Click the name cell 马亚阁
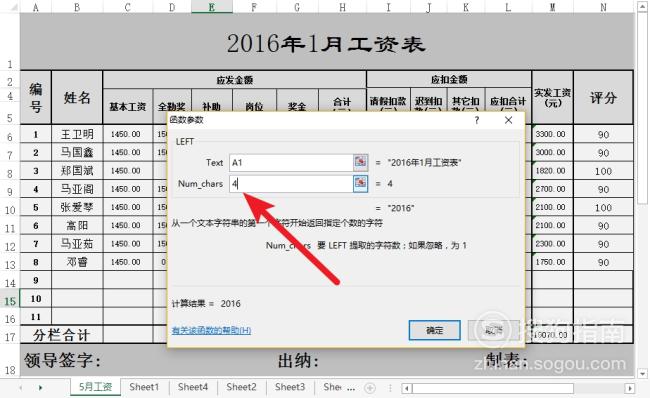This screenshot has width=650, height=398. [77, 189]
